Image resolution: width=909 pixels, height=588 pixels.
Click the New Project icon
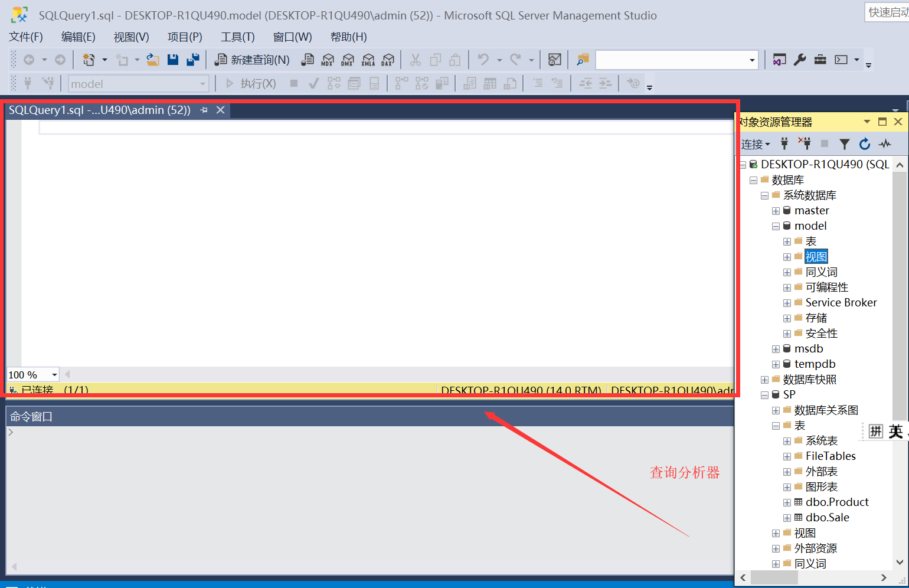(x=89, y=60)
